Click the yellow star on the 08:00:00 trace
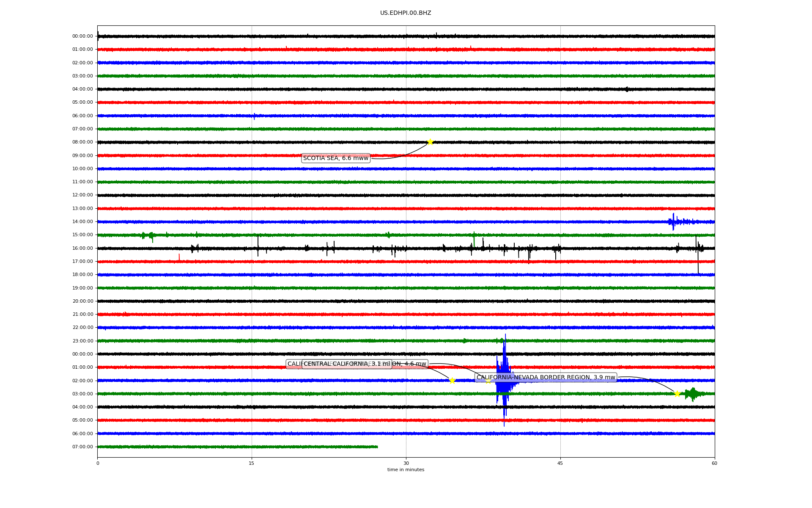 [x=430, y=142]
